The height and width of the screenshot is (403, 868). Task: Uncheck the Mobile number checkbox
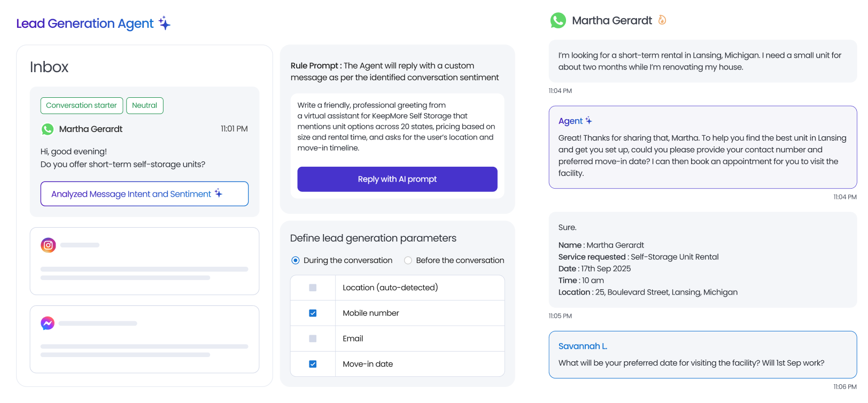tap(313, 313)
